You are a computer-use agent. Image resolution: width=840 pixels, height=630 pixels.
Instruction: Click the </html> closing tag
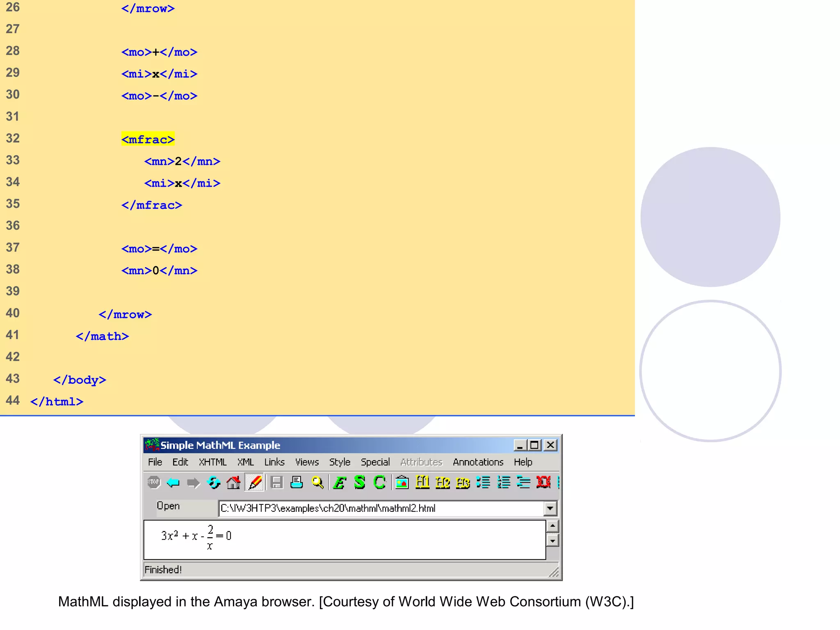click(x=57, y=402)
